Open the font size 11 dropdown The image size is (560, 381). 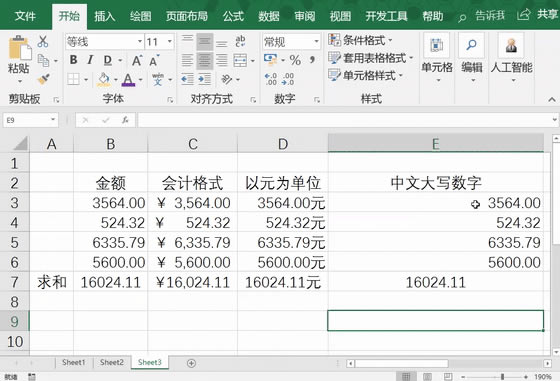pyautogui.click(x=170, y=41)
